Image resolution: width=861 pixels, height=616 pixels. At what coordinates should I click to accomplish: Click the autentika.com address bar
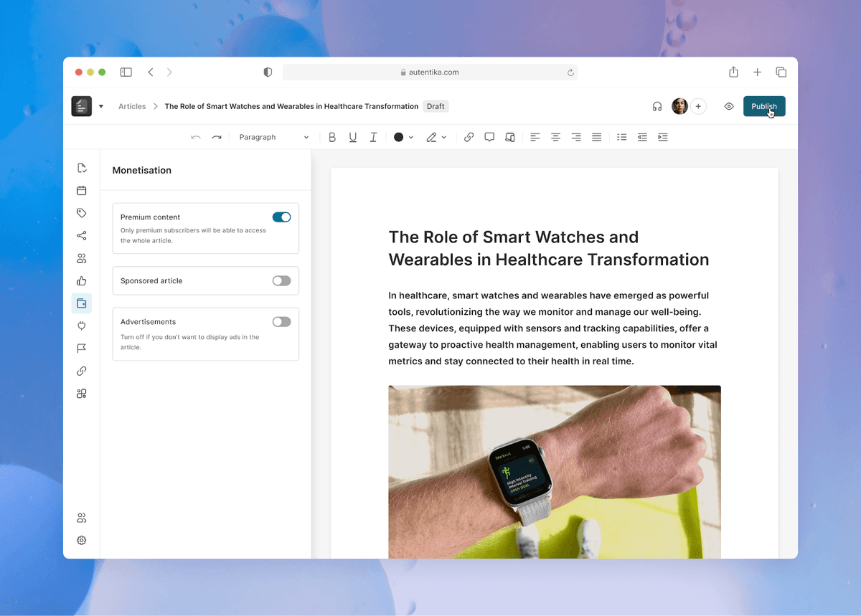(430, 72)
